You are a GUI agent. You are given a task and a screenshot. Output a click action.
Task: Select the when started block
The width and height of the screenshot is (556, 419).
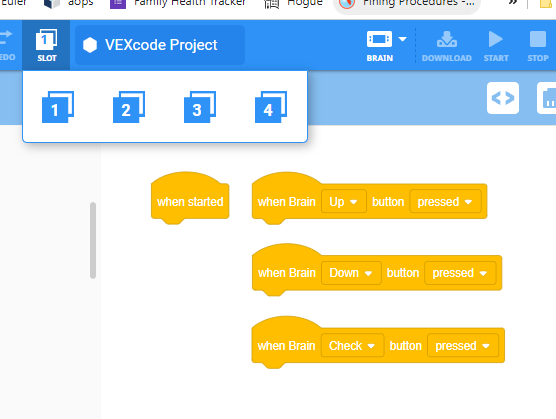[190, 199]
